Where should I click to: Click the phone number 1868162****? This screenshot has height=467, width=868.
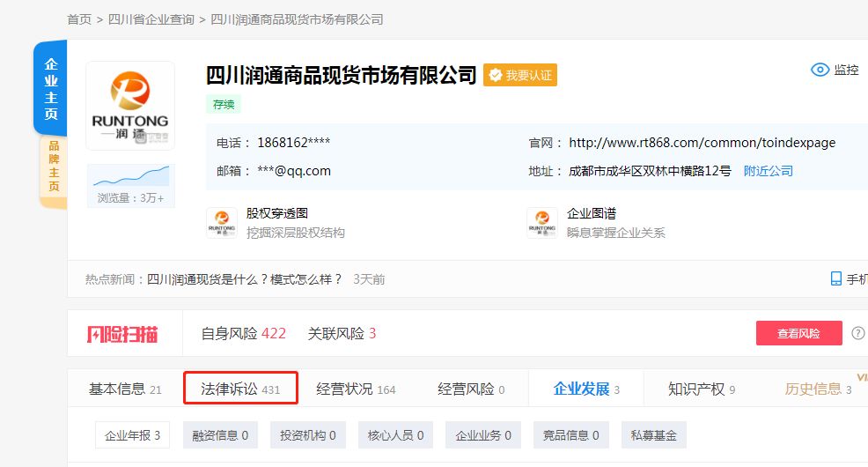[x=293, y=143]
